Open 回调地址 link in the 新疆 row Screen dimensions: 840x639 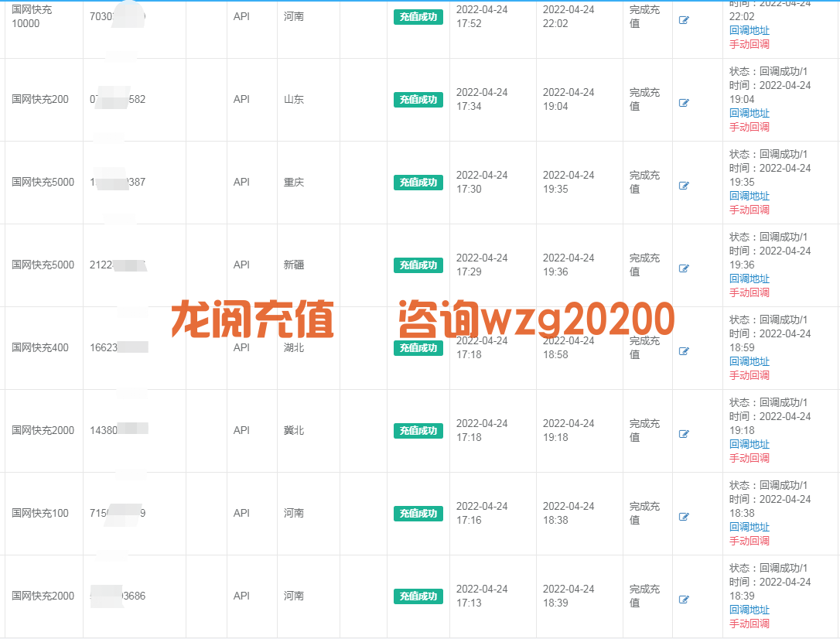(749, 278)
